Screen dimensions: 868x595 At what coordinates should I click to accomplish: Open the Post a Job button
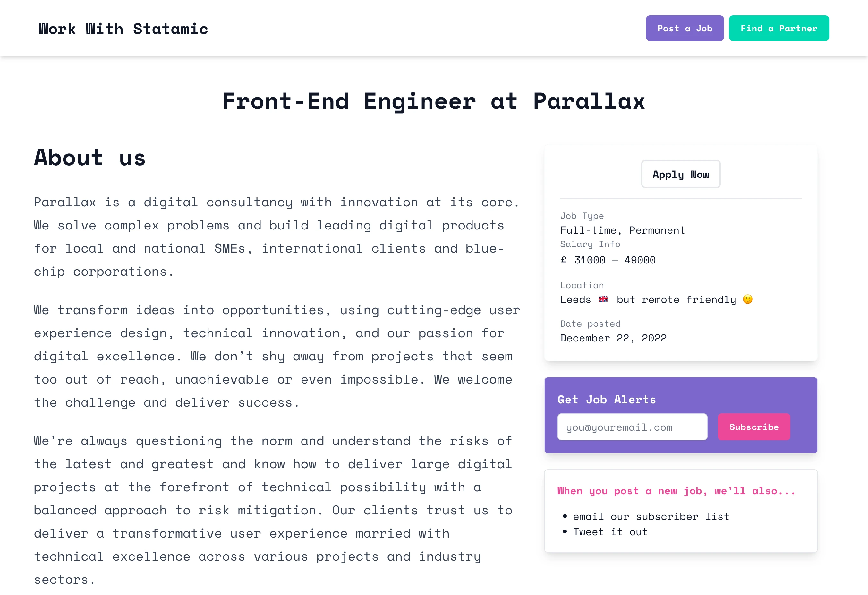685,29
